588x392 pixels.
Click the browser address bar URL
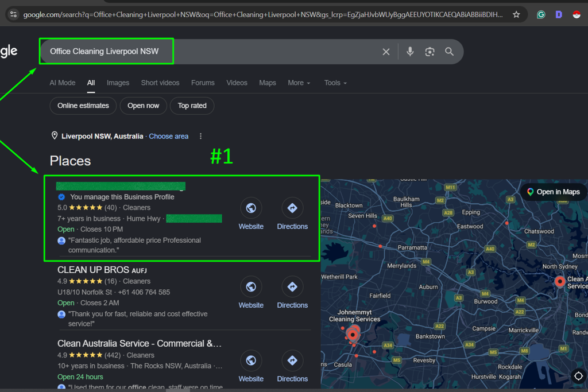262,14
